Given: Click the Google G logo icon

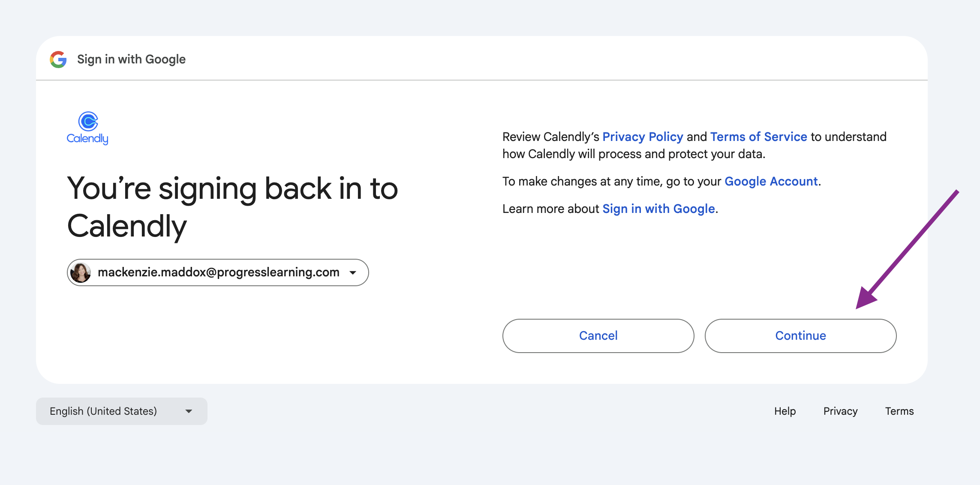Looking at the screenshot, I should tap(58, 59).
